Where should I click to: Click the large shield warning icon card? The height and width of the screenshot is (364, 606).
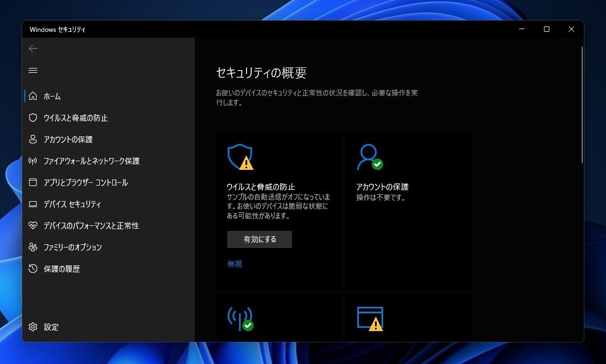click(240, 157)
